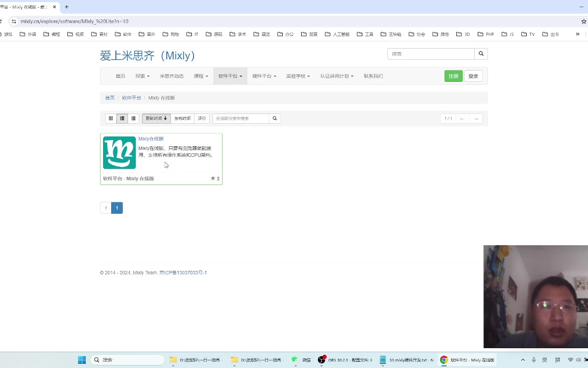Sort results by 更新时间
This screenshot has width=588, height=368.
pyautogui.click(x=156, y=118)
